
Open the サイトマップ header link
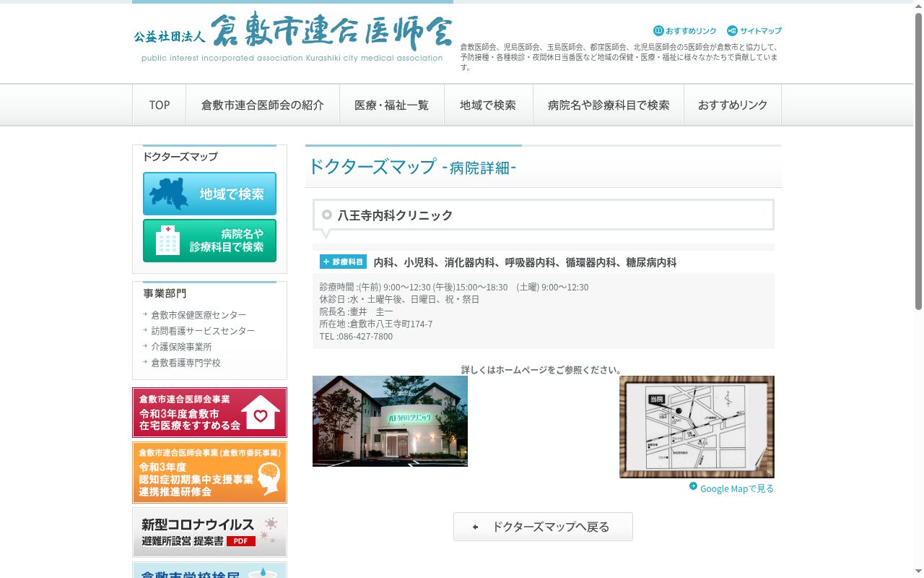pyautogui.click(x=754, y=31)
